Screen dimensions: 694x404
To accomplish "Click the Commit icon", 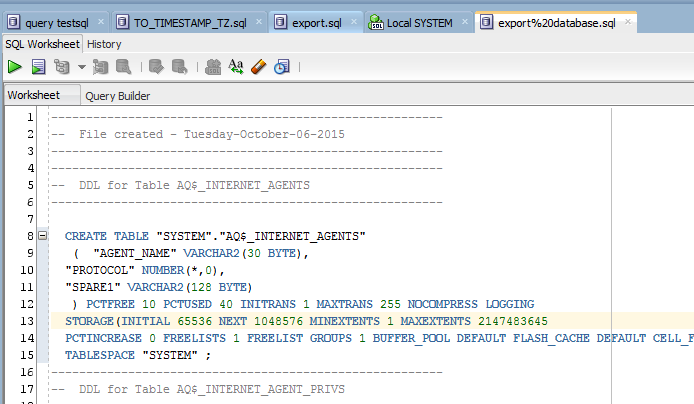I will point(156,67).
